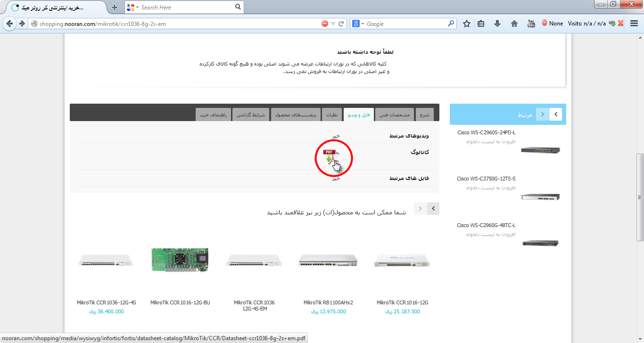Open the downloads arrow panel
The width and height of the screenshot is (644, 343).
click(497, 24)
